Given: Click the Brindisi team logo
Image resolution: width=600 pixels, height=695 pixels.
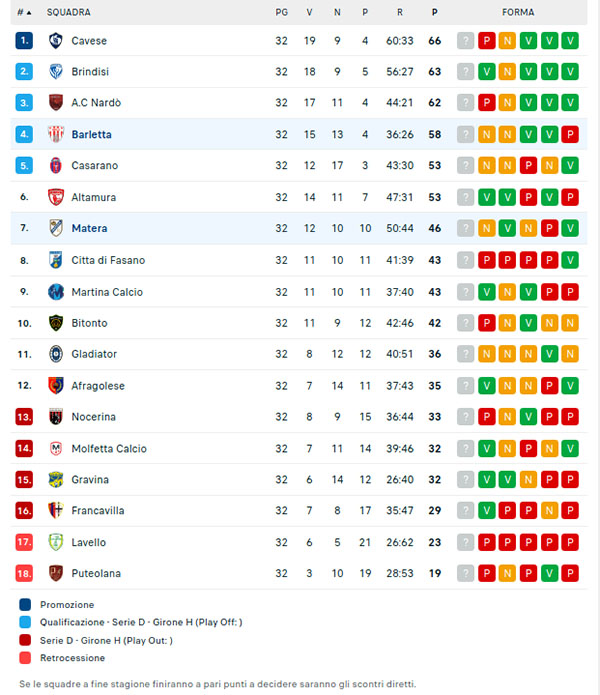Looking at the screenshot, I should click(56, 72).
